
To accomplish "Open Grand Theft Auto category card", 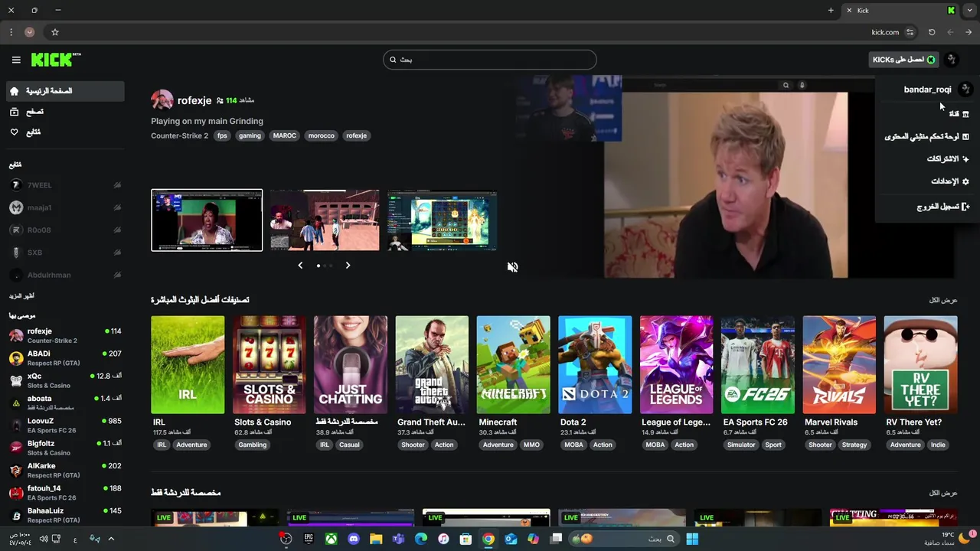I will pos(432,364).
